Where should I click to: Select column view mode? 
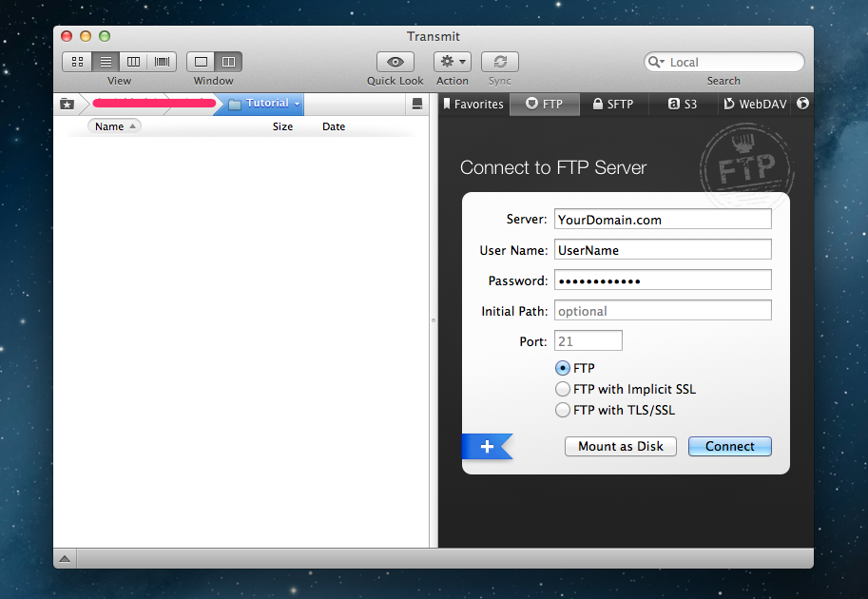pos(133,62)
